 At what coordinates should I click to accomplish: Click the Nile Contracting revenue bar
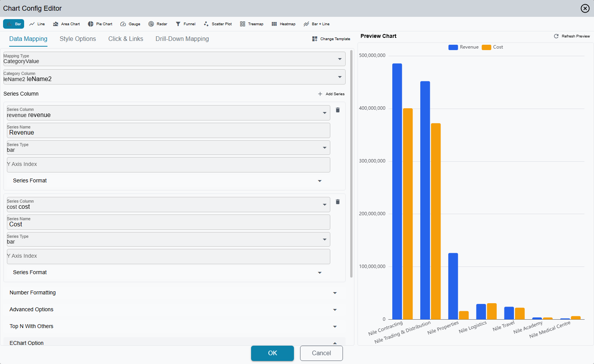pyautogui.click(x=397, y=191)
